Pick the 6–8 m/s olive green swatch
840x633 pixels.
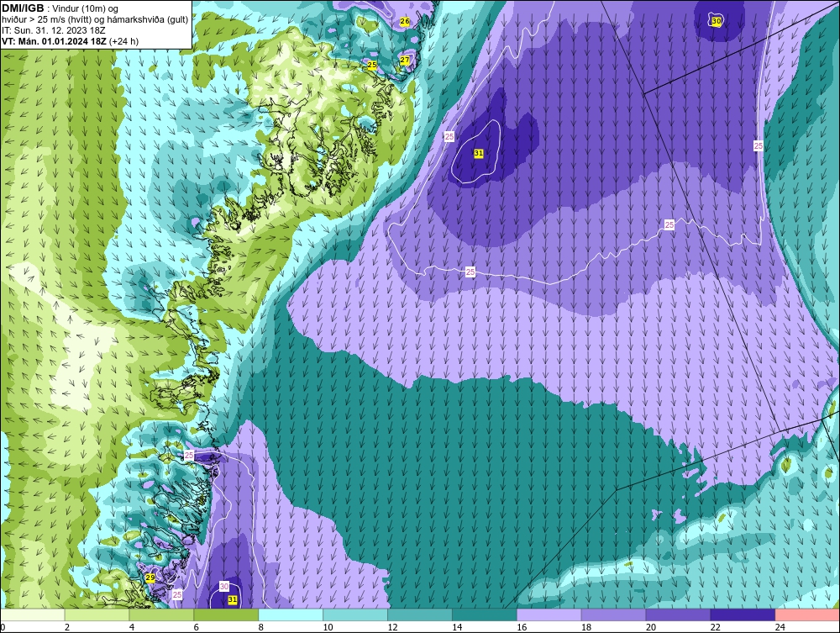(226, 615)
